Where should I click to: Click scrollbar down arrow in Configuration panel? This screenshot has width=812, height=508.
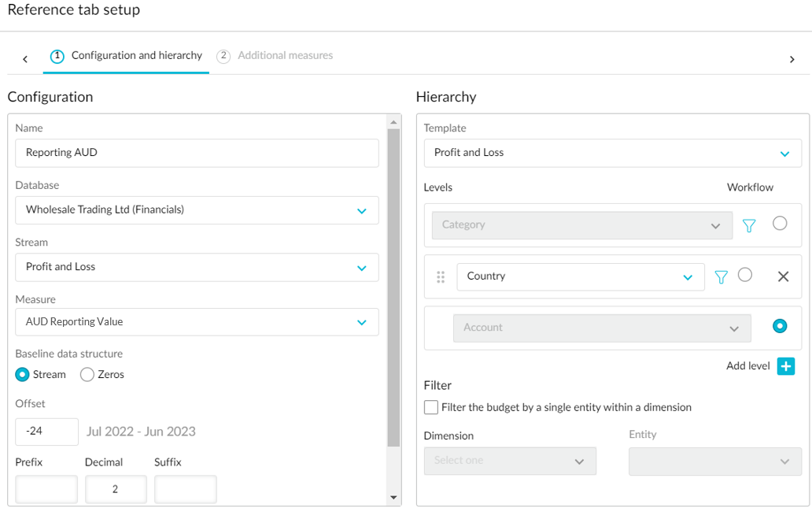tap(394, 497)
